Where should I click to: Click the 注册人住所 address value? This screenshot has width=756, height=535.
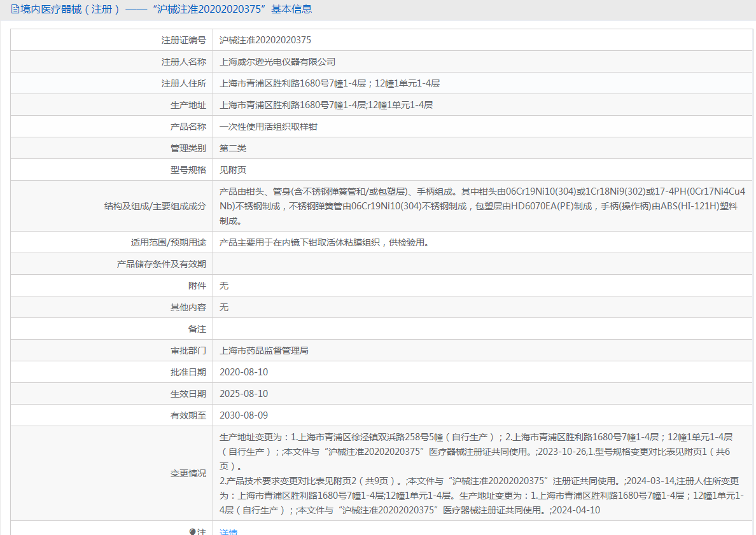(330, 83)
